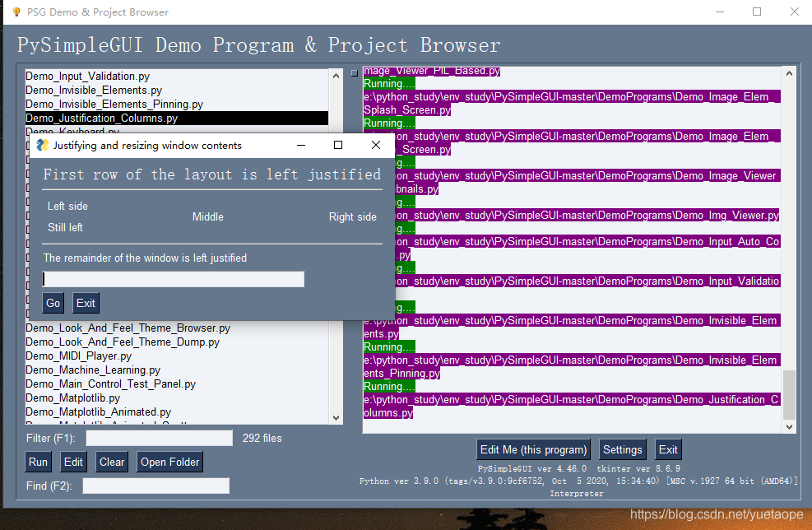Viewport: 812px width, 530px height.
Task: Click the 'Middle' text label
Action: pyautogui.click(x=208, y=217)
